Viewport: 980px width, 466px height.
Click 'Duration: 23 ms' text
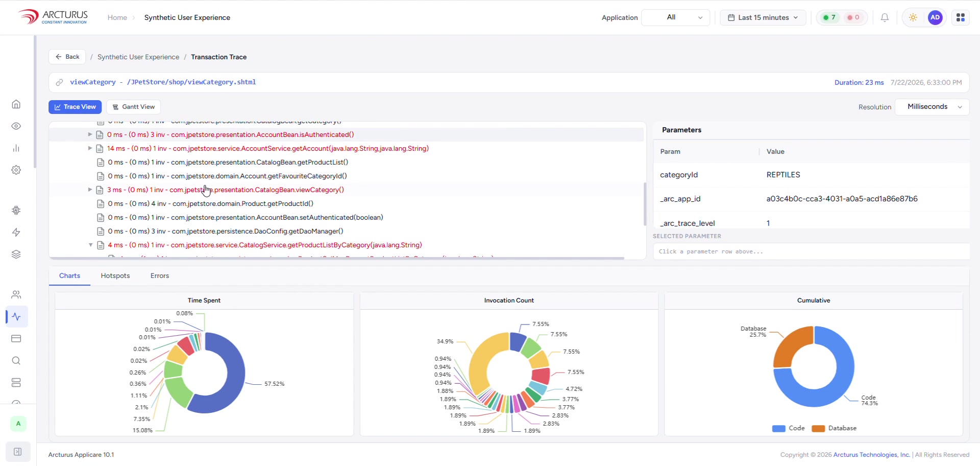(859, 82)
